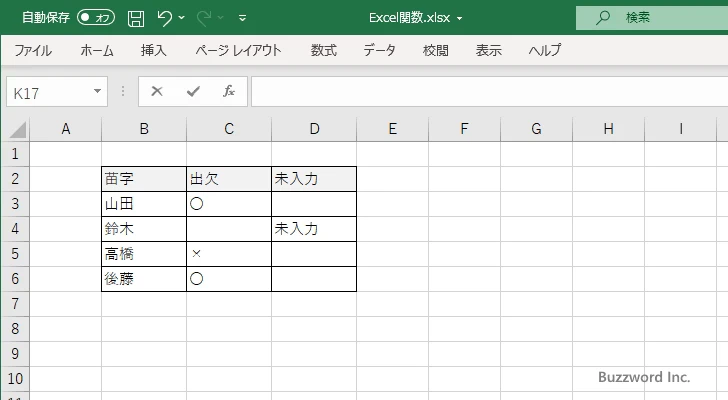Image resolution: width=728 pixels, height=400 pixels.
Task: Switch to the 数式 tab
Action: click(x=324, y=50)
